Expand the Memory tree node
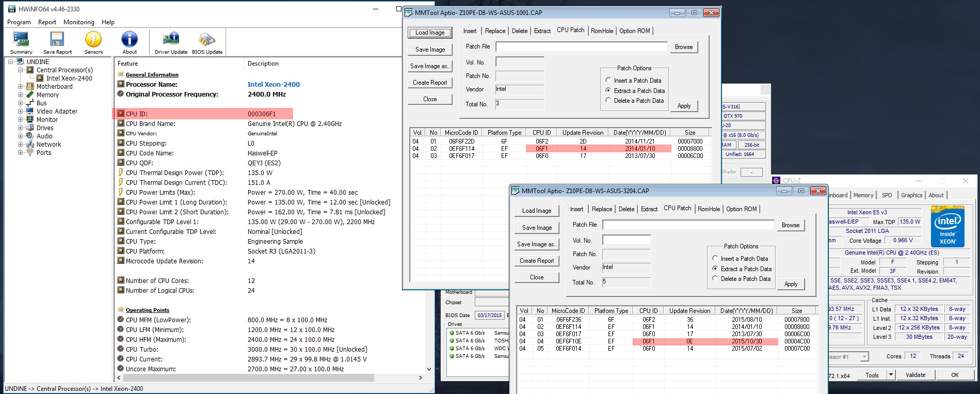The width and height of the screenshot is (980, 394). point(21,95)
